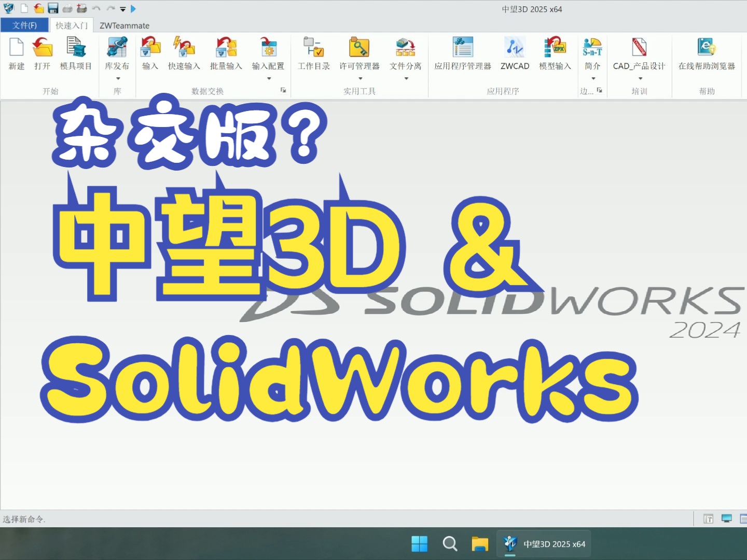Open File Explorer from the taskbar
Image resolution: width=747 pixels, height=560 pixels.
coord(480,544)
